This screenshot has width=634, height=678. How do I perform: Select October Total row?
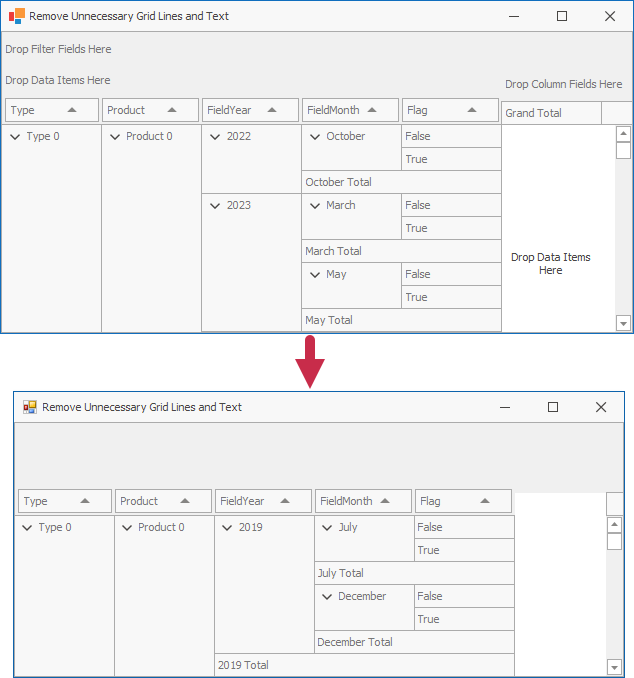tap(401, 182)
